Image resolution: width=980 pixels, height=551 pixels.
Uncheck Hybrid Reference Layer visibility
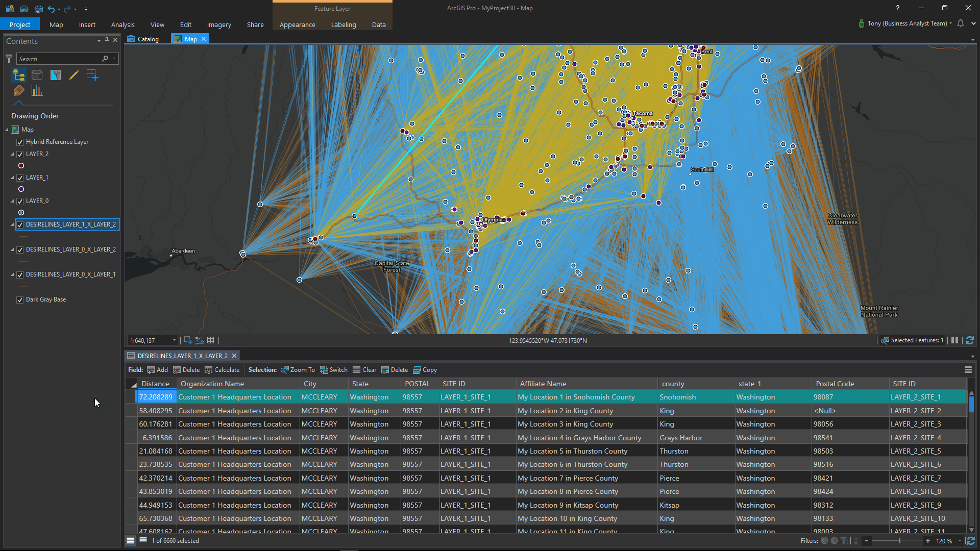(x=20, y=142)
